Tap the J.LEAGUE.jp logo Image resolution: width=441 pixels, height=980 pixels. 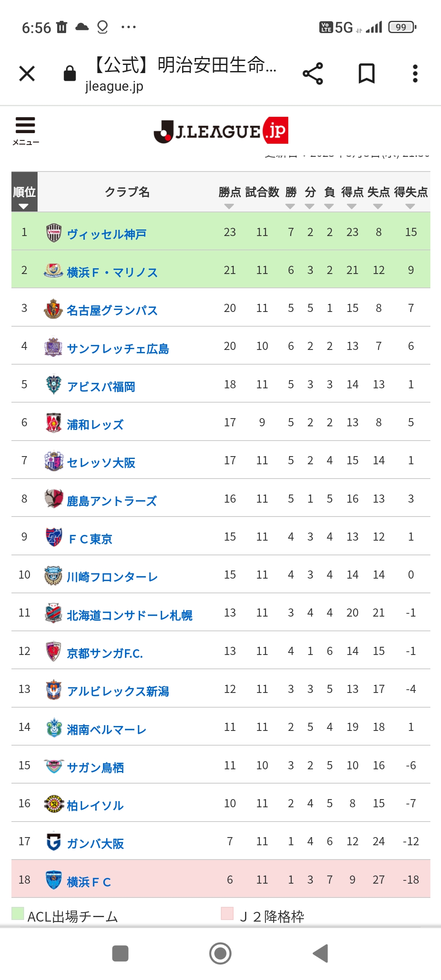[x=221, y=131]
